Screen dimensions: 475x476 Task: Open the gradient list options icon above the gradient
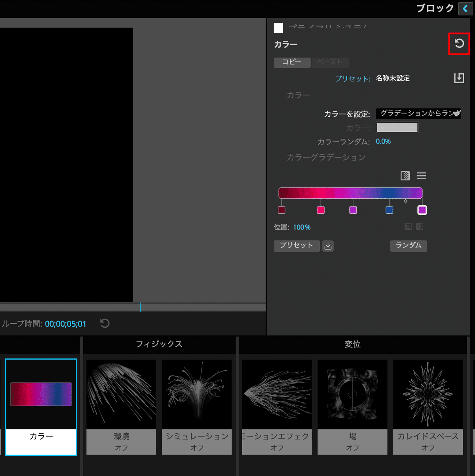(421, 176)
